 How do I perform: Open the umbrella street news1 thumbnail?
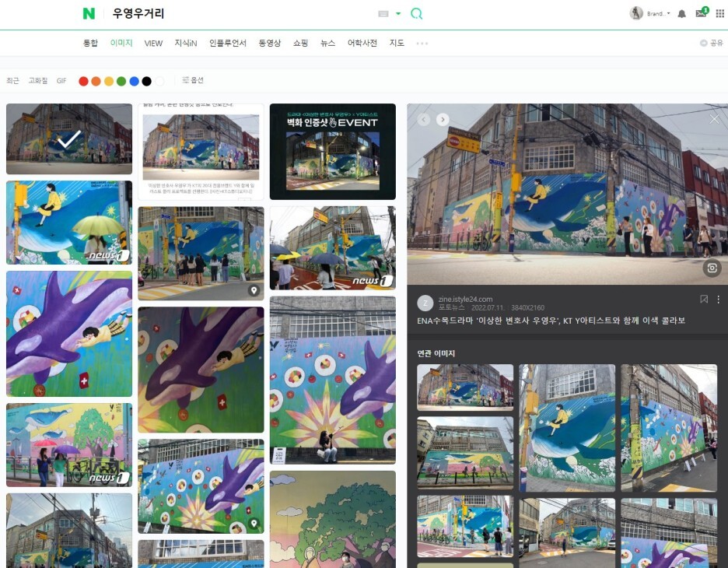click(x=333, y=248)
